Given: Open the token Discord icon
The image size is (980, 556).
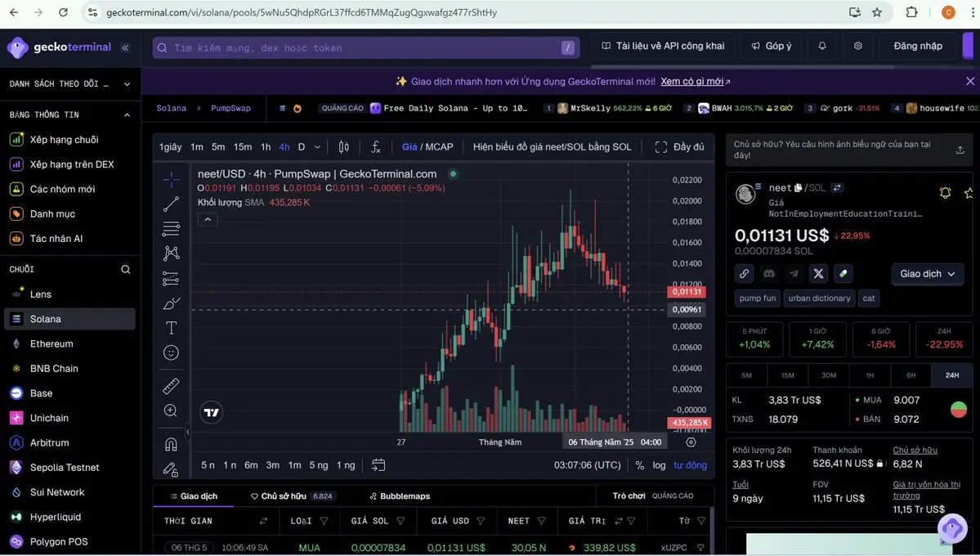Looking at the screenshot, I should tap(769, 274).
